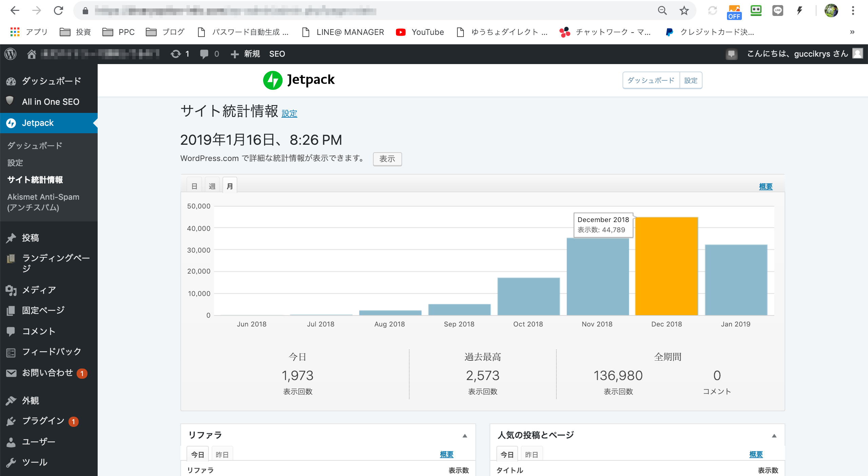
Task: Click the OFF extension icon
Action: [734, 12]
